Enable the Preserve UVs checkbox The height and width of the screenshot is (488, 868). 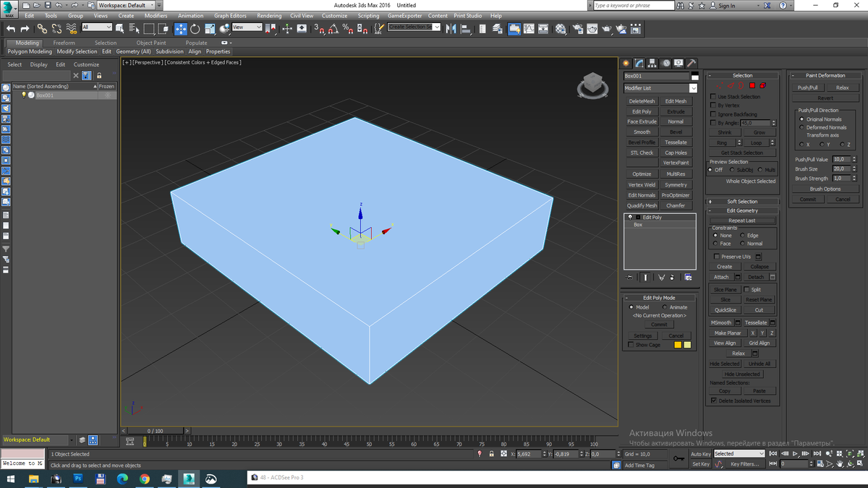(x=717, y=257)
